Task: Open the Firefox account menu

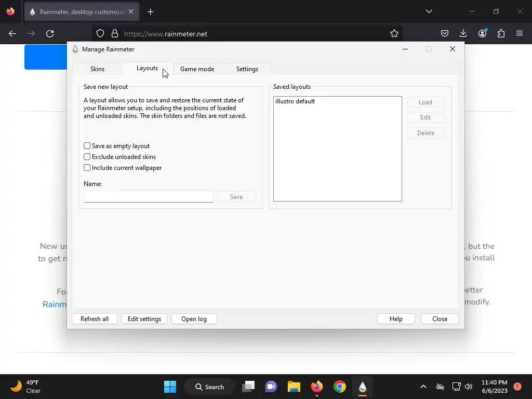Action: click(482, 34)
